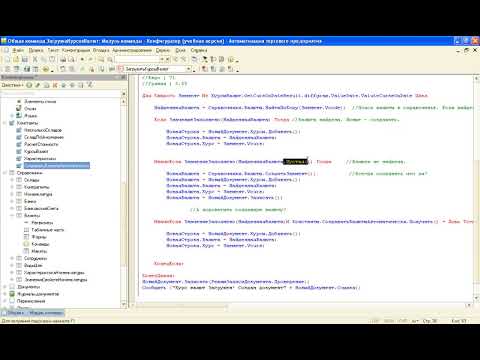Select the БанковскиеСчета catalog
Screen dimensions: 480x360
[41, 208]
